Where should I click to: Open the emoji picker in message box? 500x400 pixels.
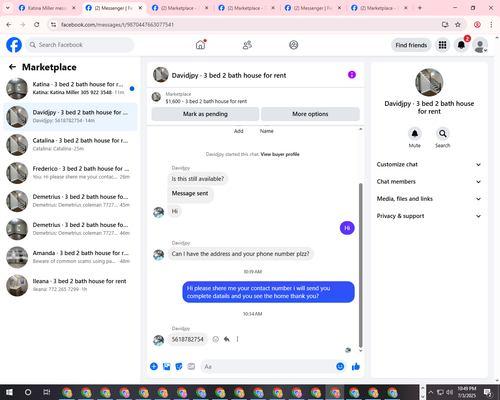pyautogui.click(x=340, y=367)
